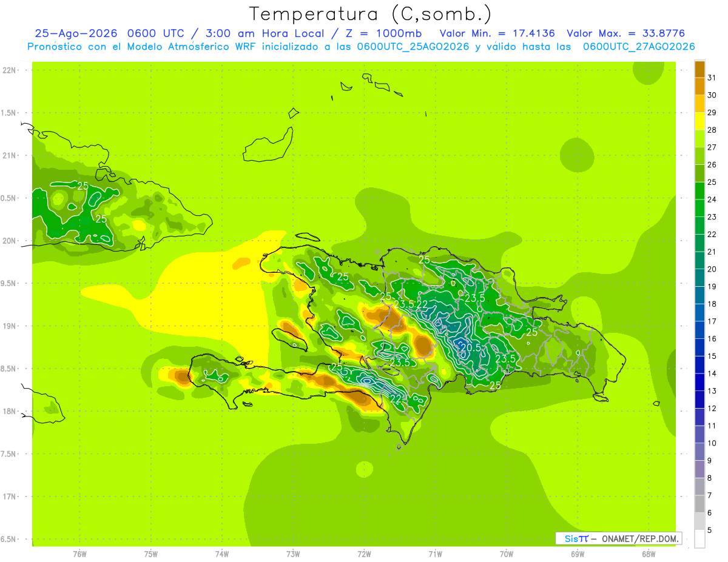
Task: Pick the purple legend swatch between 8 and 9
Action: [699, 469]
